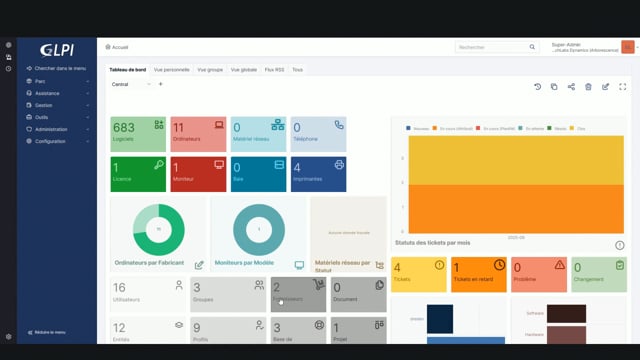Click the clock icon in far-left strip
Viewport: 640px width, 360px height.
click(x=9, y=69)
